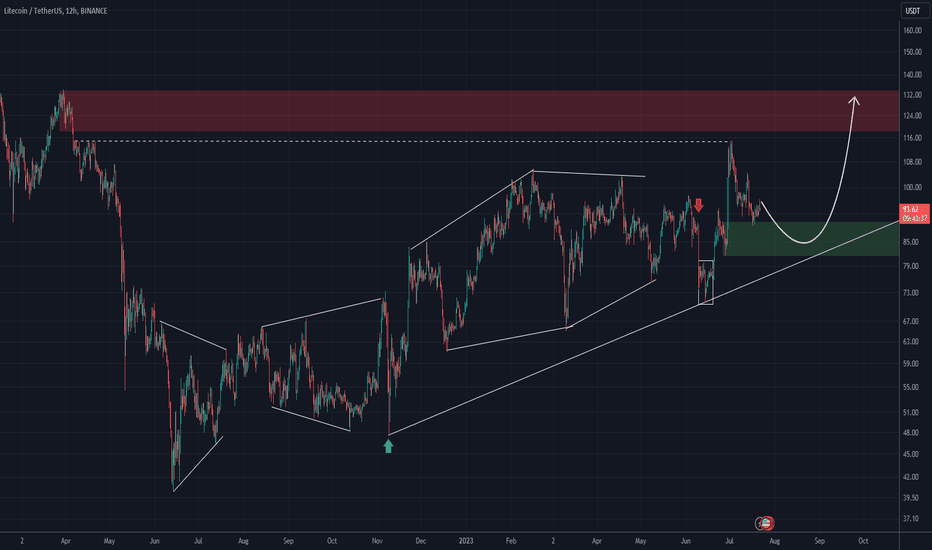
Task: Select the green support zone rectangle
Action: pyautogui.click(x=811, y=239)
